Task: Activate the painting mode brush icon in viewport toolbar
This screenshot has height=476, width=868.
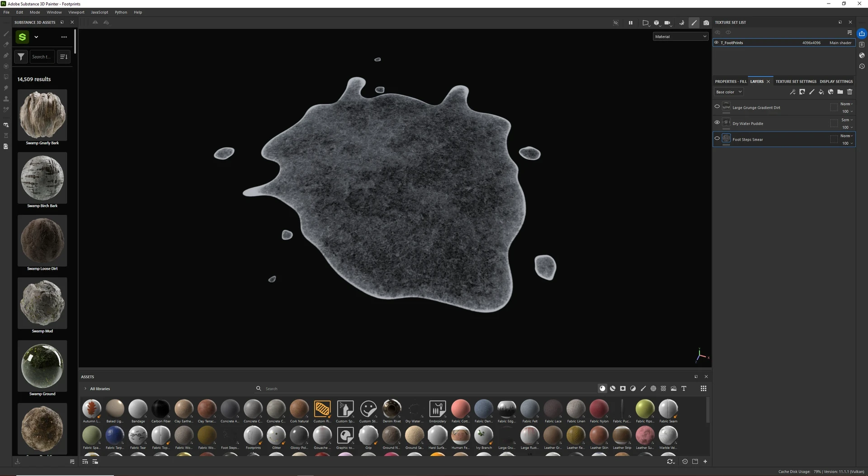Action: click(x=694, y=23)
